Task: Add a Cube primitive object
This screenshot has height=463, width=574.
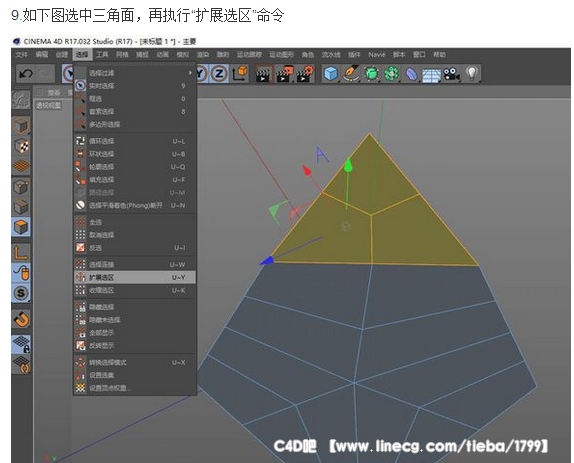Action: coord(331,74)
